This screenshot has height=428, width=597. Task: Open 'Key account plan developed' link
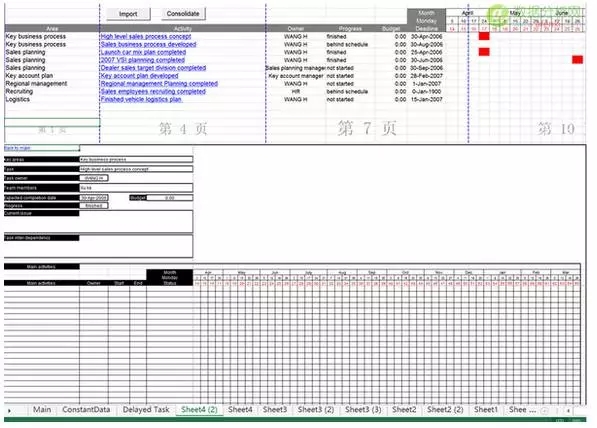[x=139, y=76]
